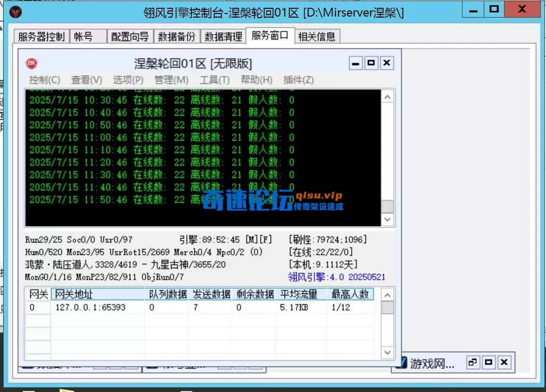This screenshot has width=546, height=392.
Task: View the 相关信息 tab
Action: coord(318,36)
